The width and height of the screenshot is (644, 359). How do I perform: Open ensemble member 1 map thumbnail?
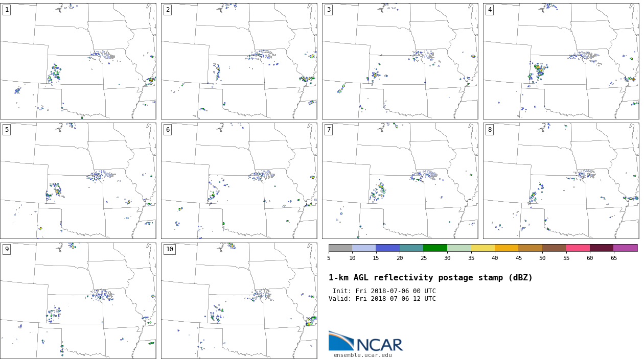click(x=78, y=61)
